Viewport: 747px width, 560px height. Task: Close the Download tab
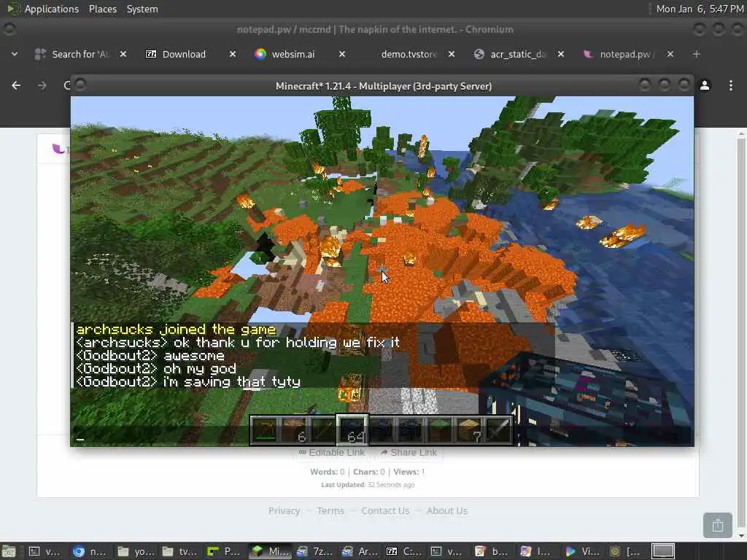click(x=232, y=54)
